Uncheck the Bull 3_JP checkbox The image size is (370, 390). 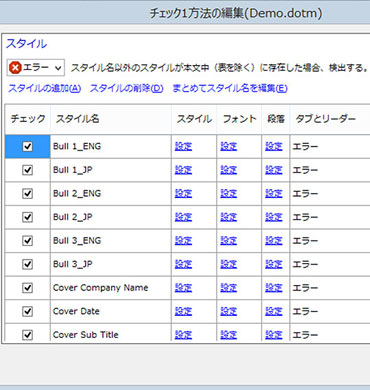27,264
